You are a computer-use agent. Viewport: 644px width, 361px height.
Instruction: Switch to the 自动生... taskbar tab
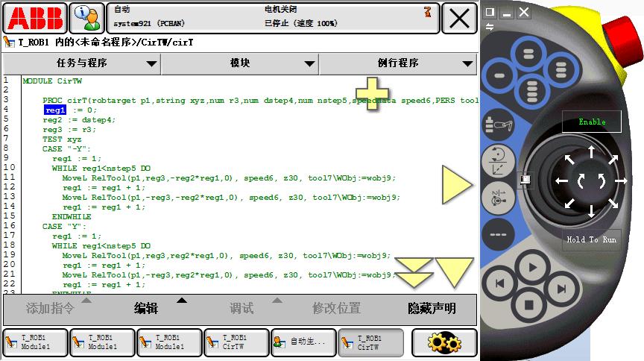coord(304,342)
